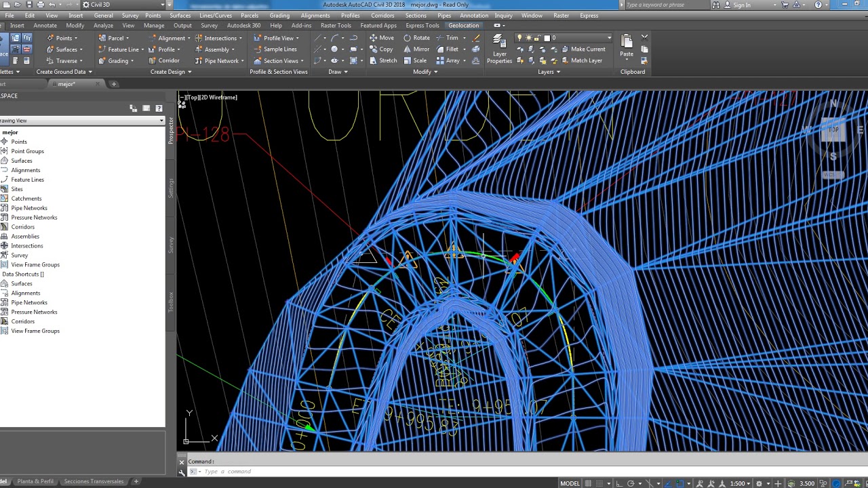Switch to the Geolocation ribbon tab
868x488 pixels.
tap(463, 26)
